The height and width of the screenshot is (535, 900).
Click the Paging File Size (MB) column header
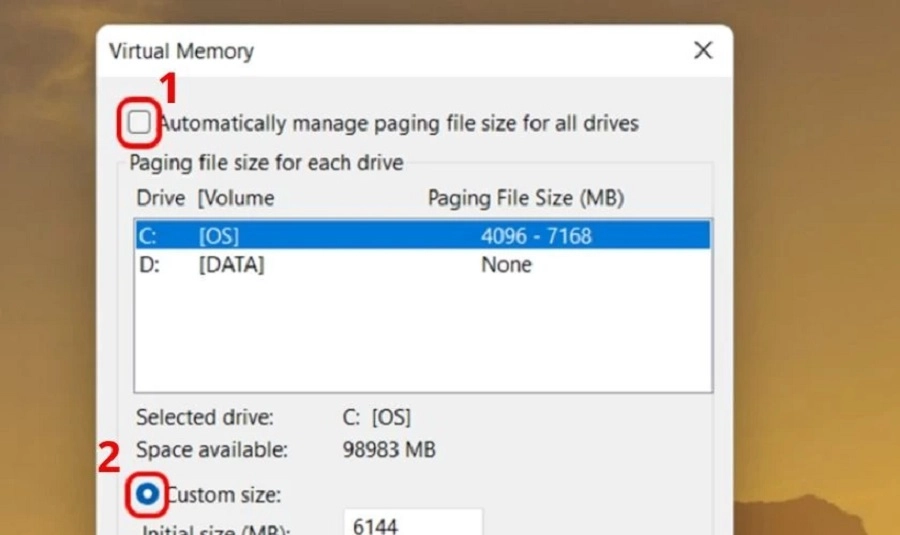pyautogui.click(x=525, y=198)
